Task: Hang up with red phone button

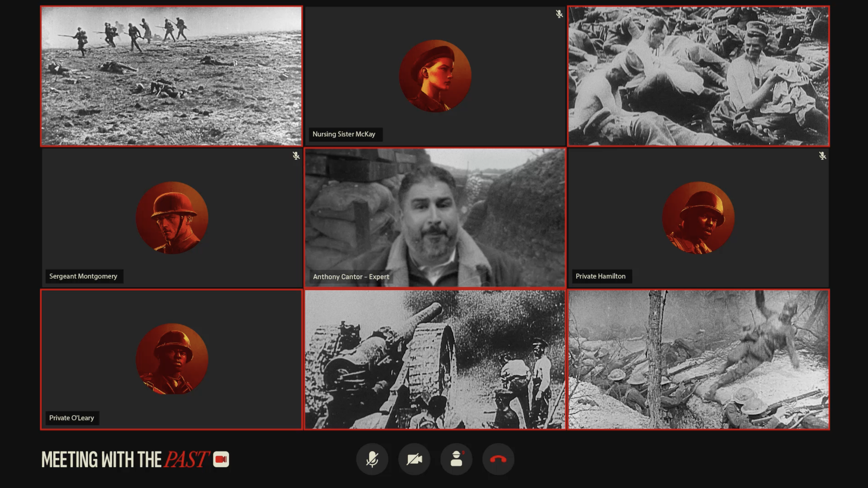Action: pos(498,459)
